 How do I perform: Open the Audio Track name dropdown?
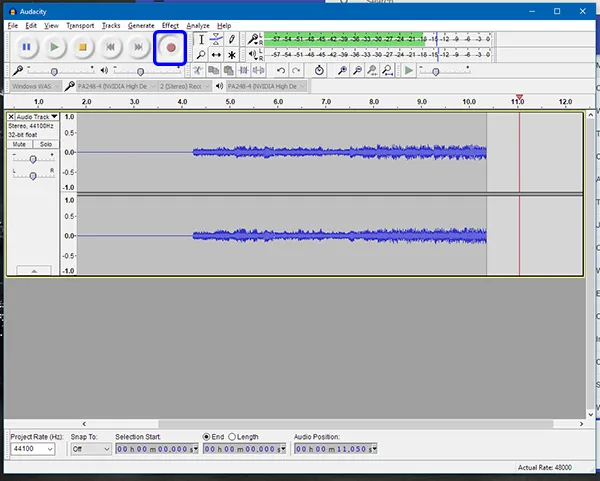(x=37, y=116)
